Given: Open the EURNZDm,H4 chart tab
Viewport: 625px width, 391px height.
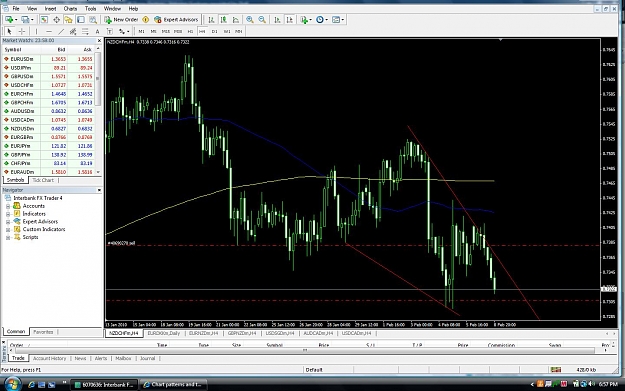Looking at the screenshot, I should coord(203,333).
